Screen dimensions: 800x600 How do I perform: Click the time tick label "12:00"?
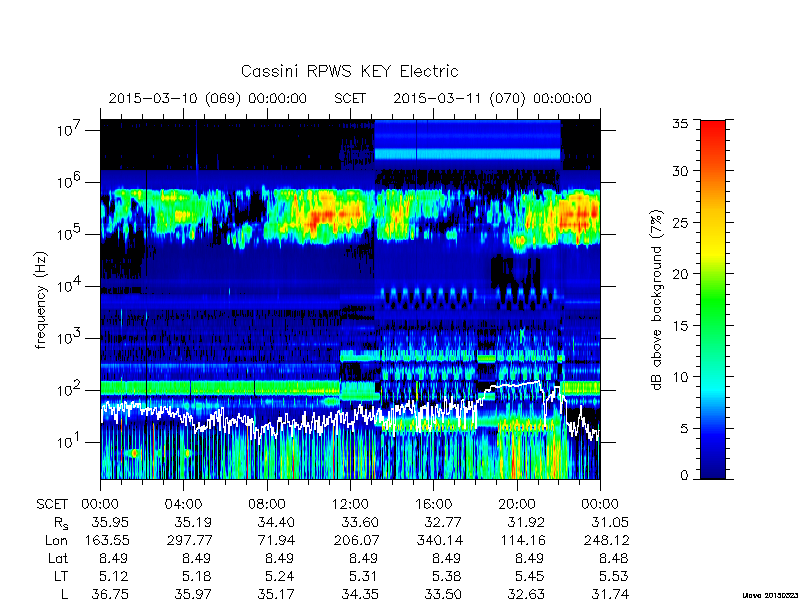tap(350, 504)
